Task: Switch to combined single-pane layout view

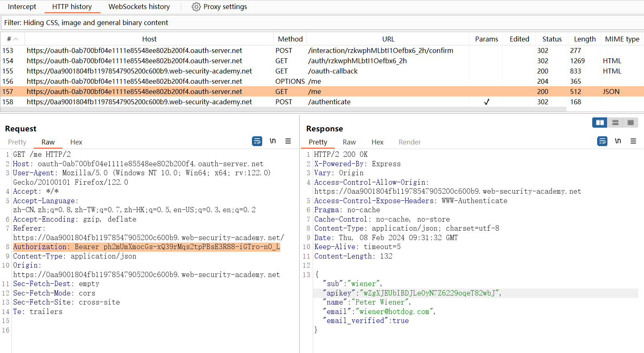Action: 630,122
